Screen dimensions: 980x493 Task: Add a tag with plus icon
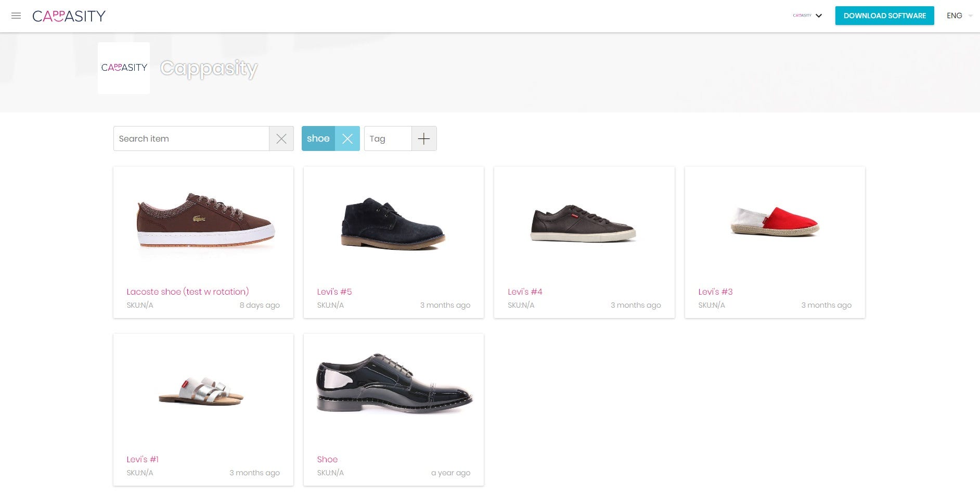click(x=424, y=138)
